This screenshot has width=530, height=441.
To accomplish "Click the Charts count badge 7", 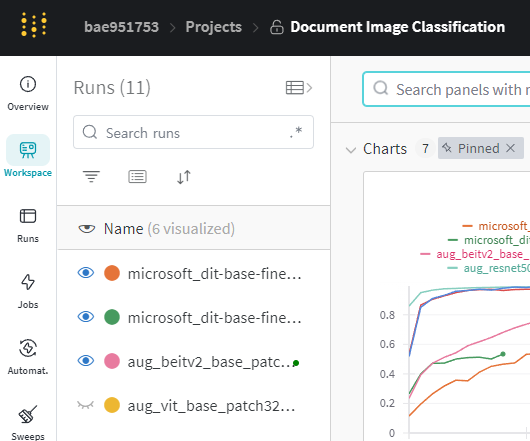I will click(425, 148).
